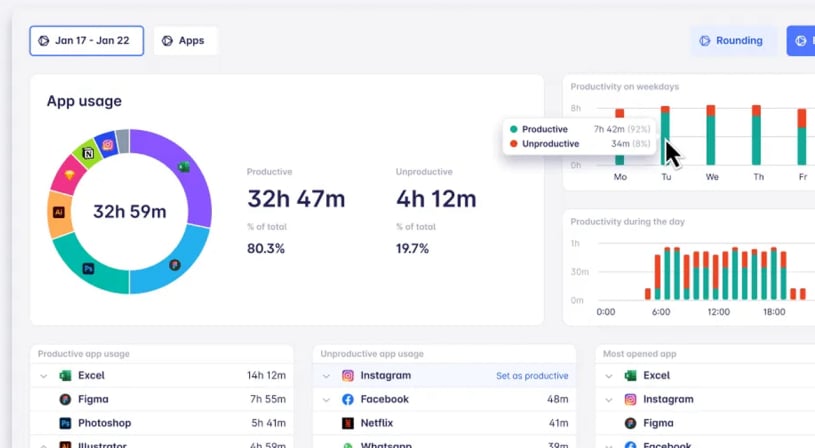The image size is (815, 448).
Task: Expand the Excel row in most opened app
Action: (608, 376)
